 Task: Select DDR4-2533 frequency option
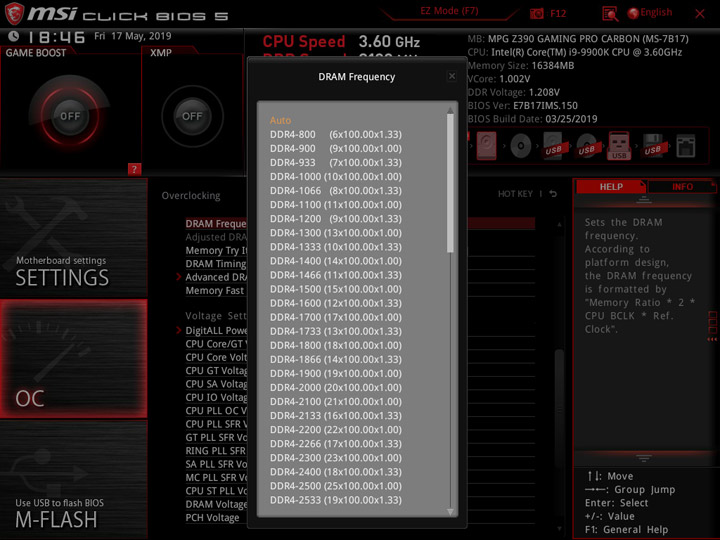tap(336, 500)
